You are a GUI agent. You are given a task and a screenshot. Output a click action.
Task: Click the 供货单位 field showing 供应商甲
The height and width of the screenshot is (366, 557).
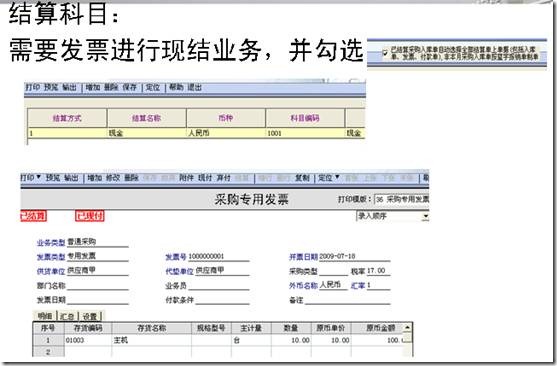coord(98,271)
